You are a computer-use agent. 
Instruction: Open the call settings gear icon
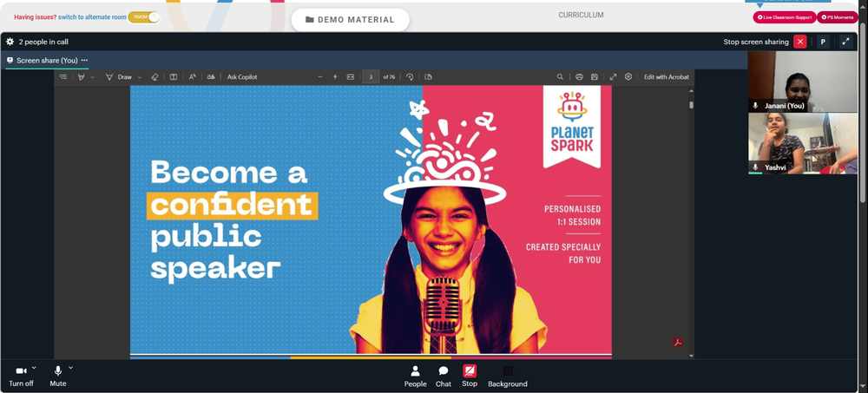coord(10,42)
